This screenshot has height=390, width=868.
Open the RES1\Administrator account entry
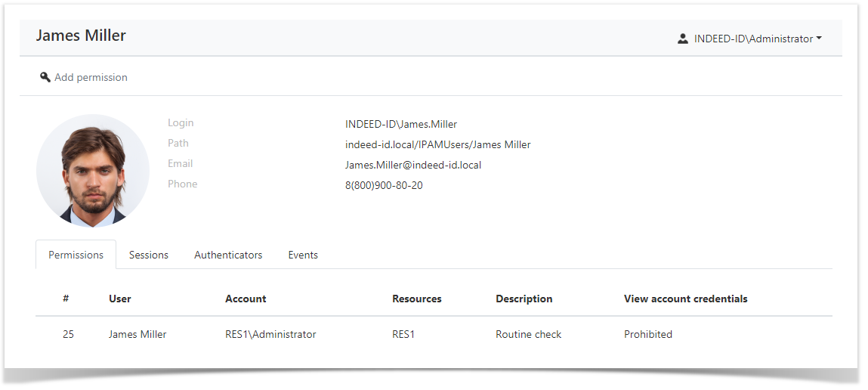click(270, 334)
